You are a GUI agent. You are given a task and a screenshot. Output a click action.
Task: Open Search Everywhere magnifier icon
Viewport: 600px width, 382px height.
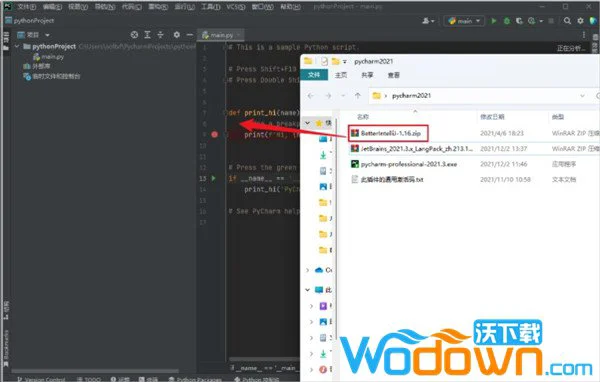(567, 21)
